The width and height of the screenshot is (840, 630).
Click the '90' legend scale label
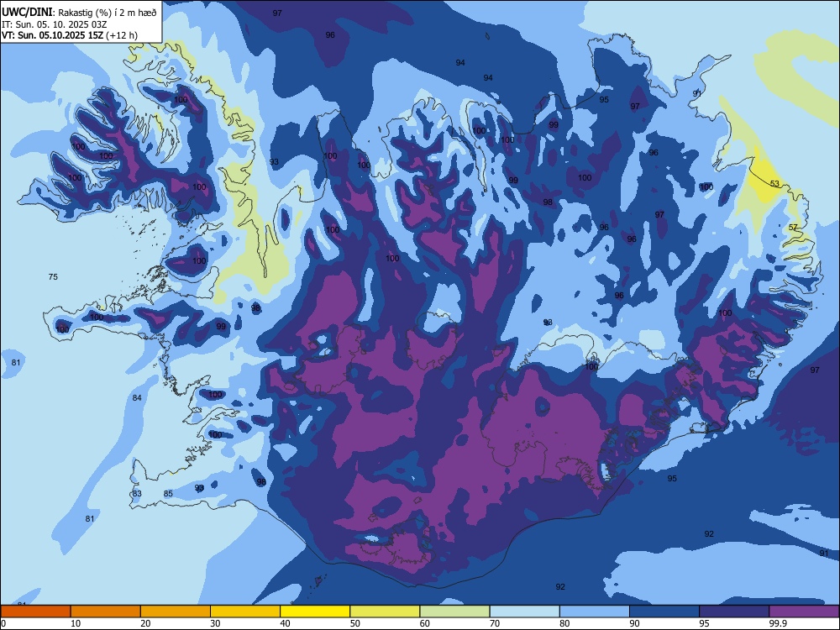coord(634,623)
